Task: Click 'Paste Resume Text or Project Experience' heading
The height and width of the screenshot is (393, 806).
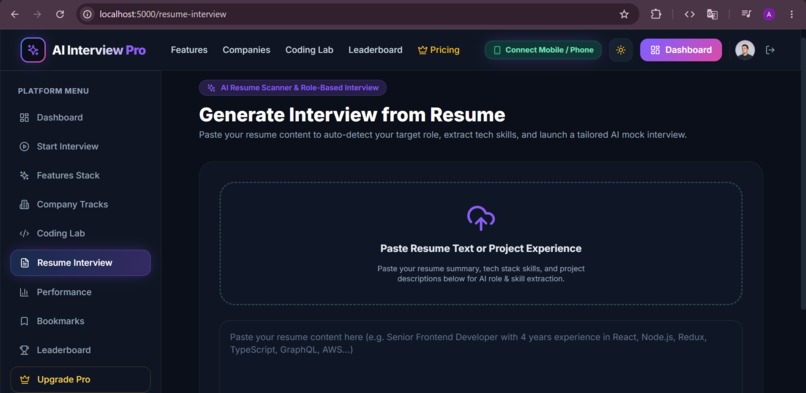Action: click(481, 249)
